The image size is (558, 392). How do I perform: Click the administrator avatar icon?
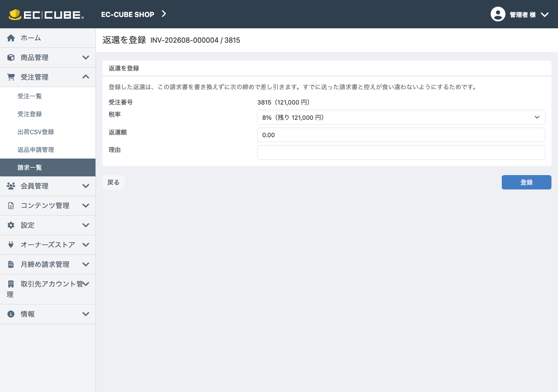pyautogui.click(x=498, y=14)
